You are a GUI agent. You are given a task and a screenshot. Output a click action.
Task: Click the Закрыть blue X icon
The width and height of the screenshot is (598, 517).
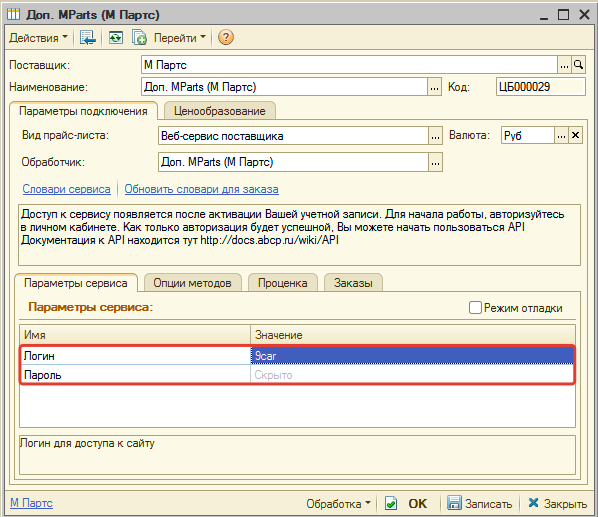coord(533,503)
